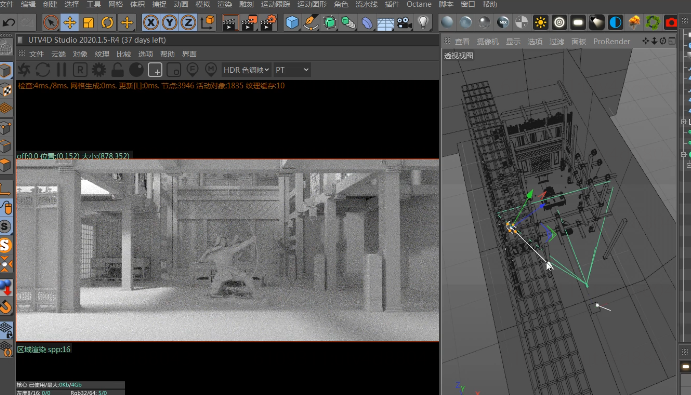The image size is (691, 395).
Task: Open the ProRender viewport menu
Action: [611, 41]
